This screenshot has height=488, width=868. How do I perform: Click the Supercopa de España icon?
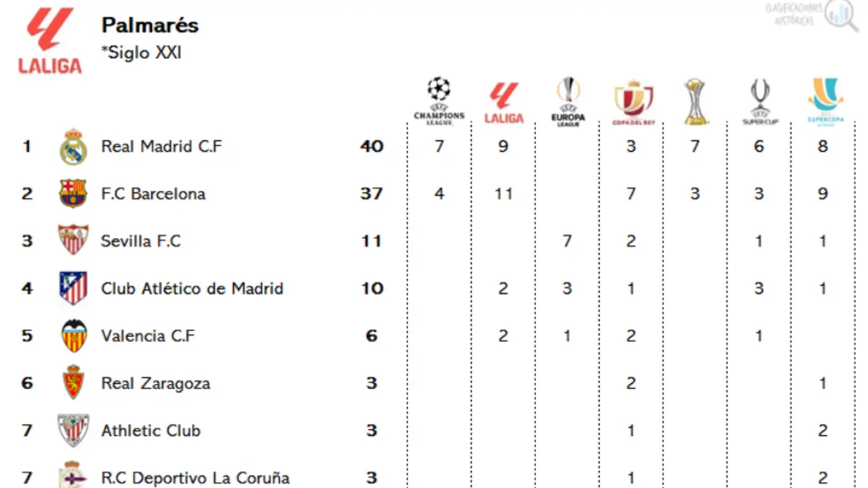pyautogui.click(x=822, y=102)
